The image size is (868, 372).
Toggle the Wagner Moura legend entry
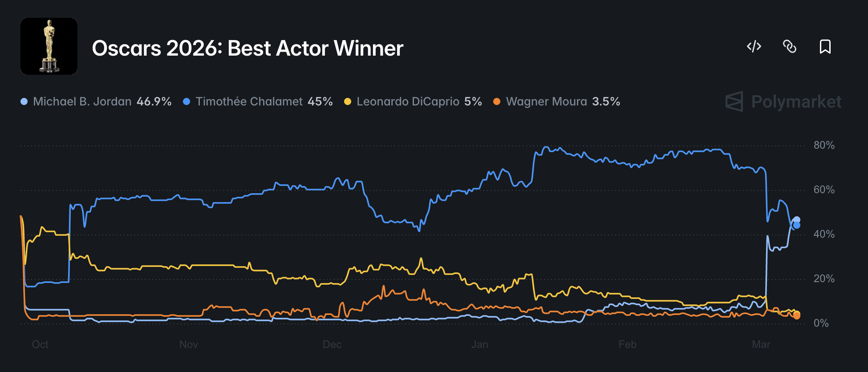(x=548, y=101)
